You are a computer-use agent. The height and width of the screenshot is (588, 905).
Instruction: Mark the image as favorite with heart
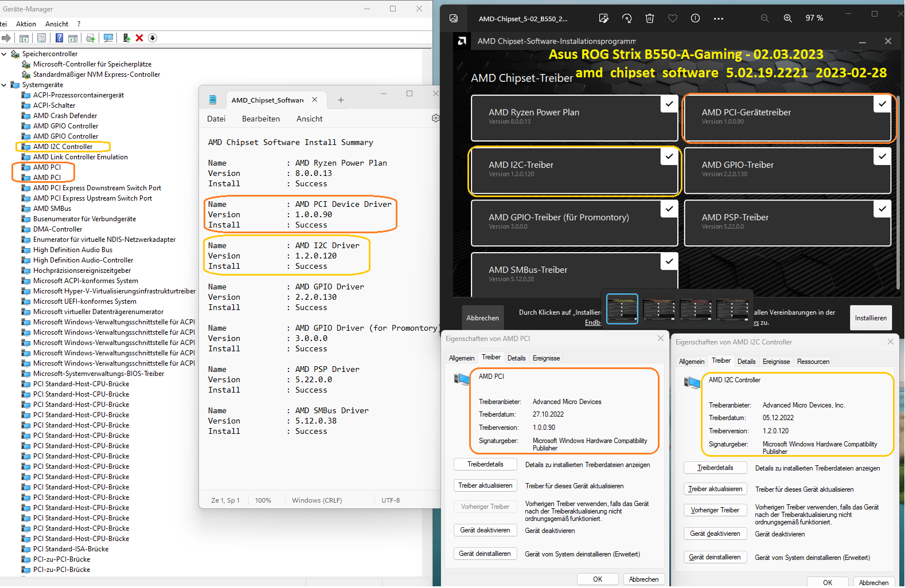coord(673,18)
